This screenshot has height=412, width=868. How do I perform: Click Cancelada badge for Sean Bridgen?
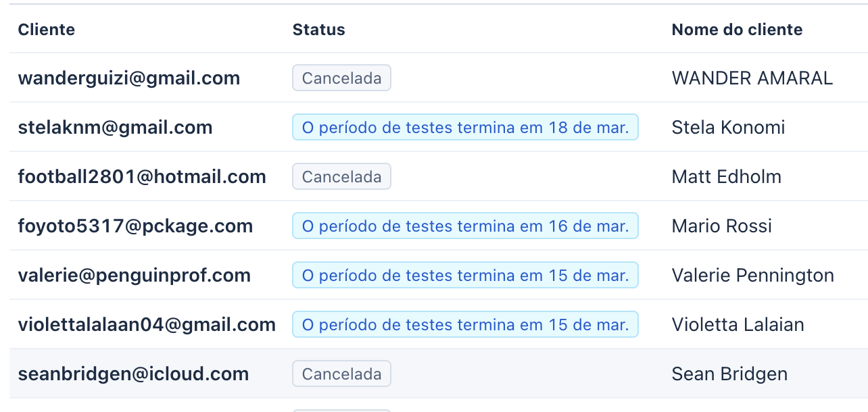coord(341,374)
